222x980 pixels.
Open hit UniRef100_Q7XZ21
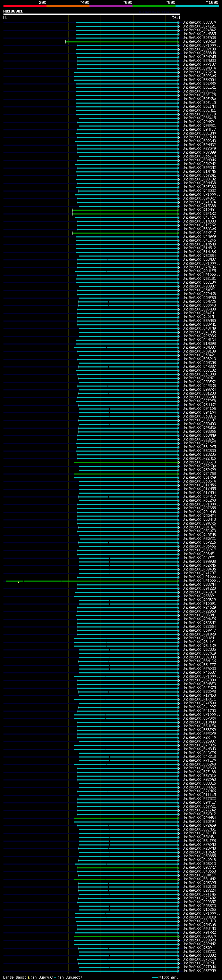pyautogui.click(x=199, y=27)
